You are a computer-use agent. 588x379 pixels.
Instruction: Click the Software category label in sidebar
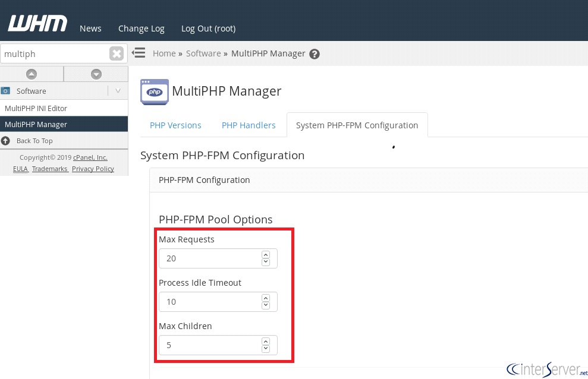click(31, 91)
